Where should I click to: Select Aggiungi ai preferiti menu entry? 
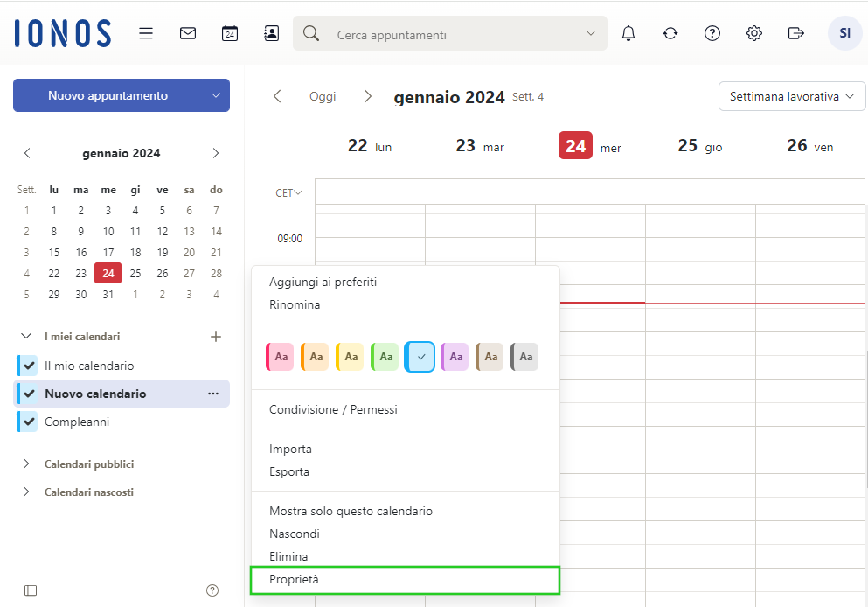tap(406, 282)
